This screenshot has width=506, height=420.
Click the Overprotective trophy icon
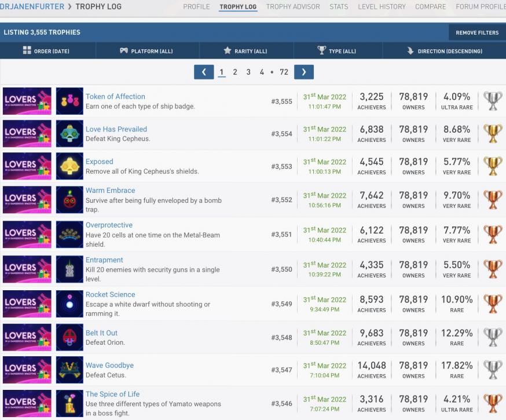tap(69, 235)
